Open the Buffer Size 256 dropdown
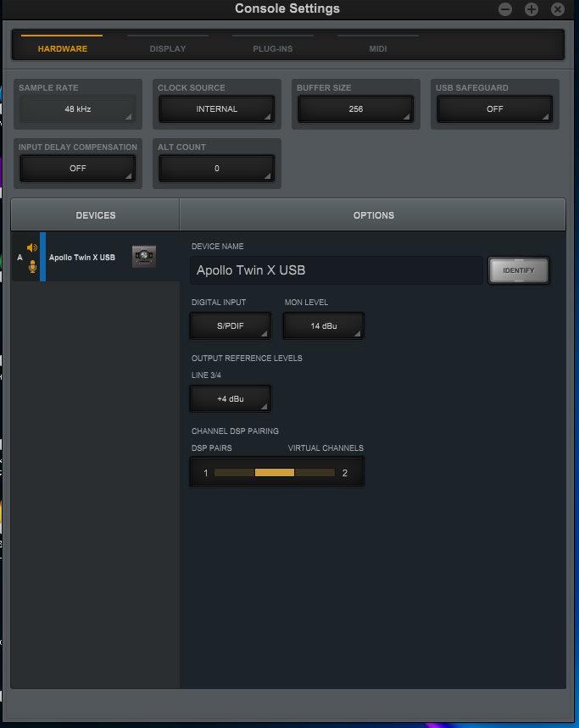Image resolution: width=579 pixels, height=728 pixels. click(x=356, y=109)
